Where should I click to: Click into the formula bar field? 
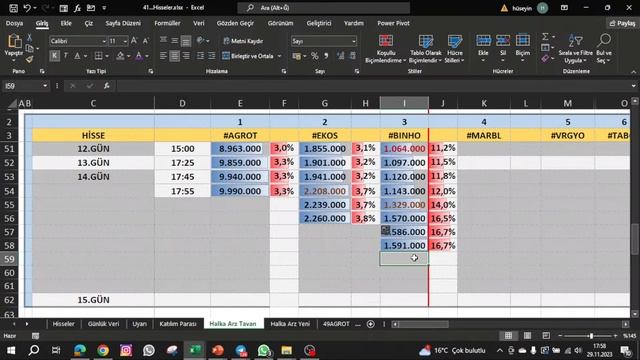373,86
